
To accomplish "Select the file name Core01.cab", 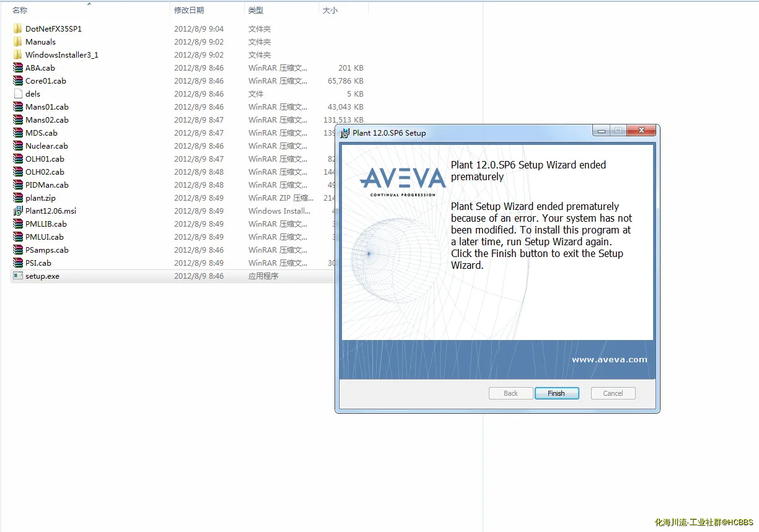I will 46,81.
